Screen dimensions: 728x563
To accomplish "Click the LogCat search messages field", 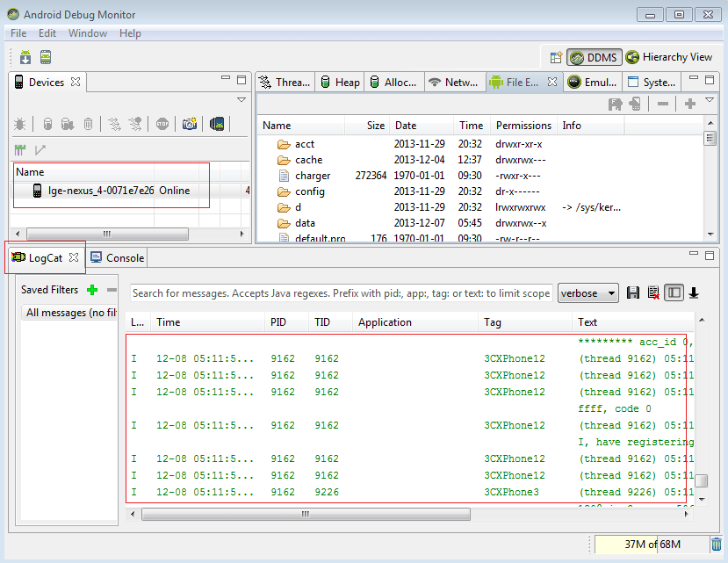I will 342,293.
